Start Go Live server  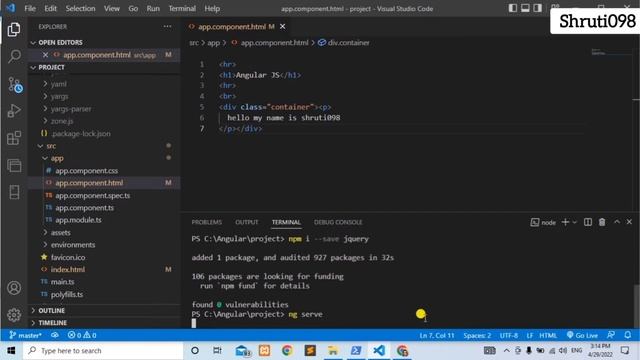coord(582,336)
